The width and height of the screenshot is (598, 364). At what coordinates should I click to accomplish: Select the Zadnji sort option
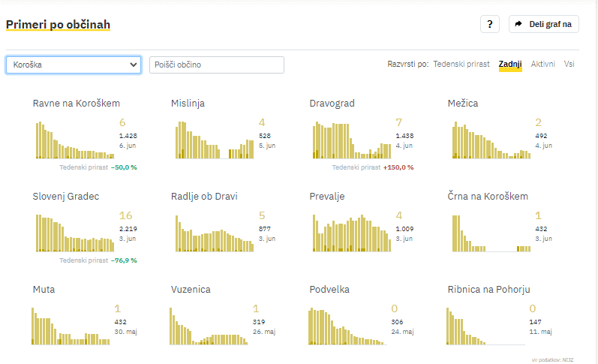point(510,65)
